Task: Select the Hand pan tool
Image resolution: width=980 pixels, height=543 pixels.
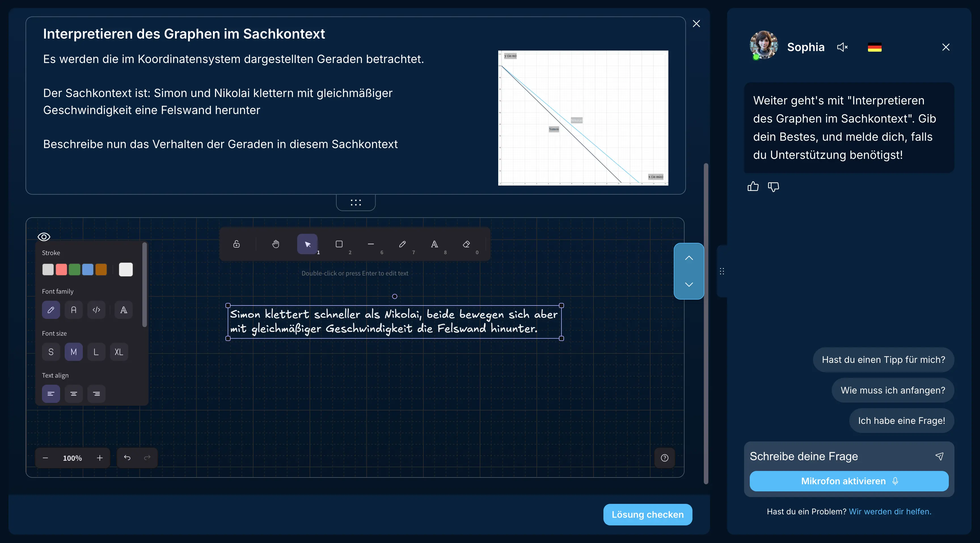Action: [x=276, y=244]
